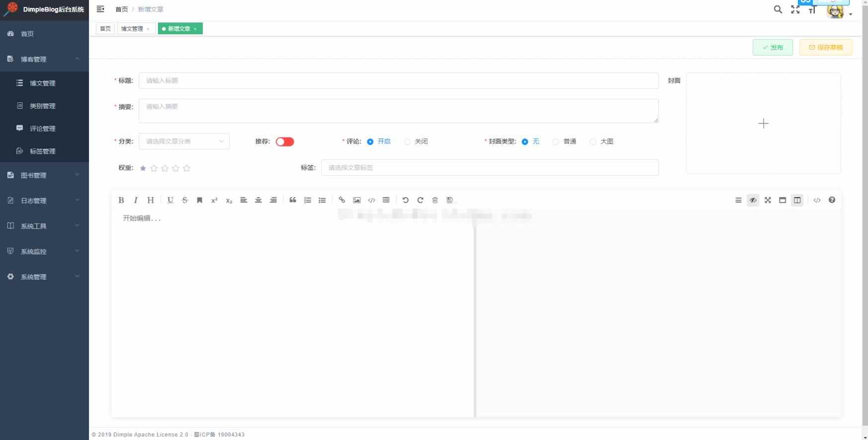Image resolution: width=868 pixels, height=440 pixels.
Task: Switch editor to reading mode
Action: 783,200
